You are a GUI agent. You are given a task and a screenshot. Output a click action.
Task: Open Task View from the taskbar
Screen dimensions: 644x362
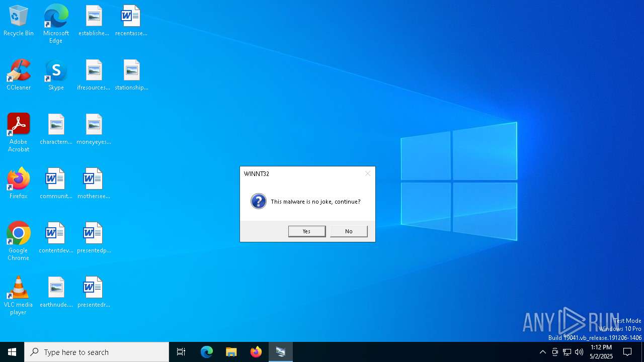181,352
